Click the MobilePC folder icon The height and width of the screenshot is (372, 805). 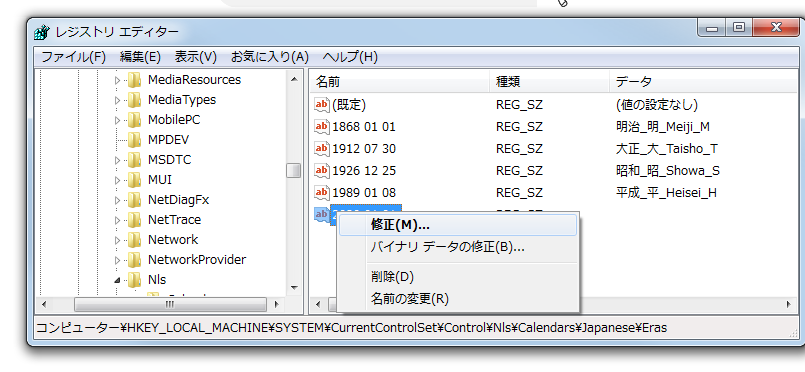[135, 120]
